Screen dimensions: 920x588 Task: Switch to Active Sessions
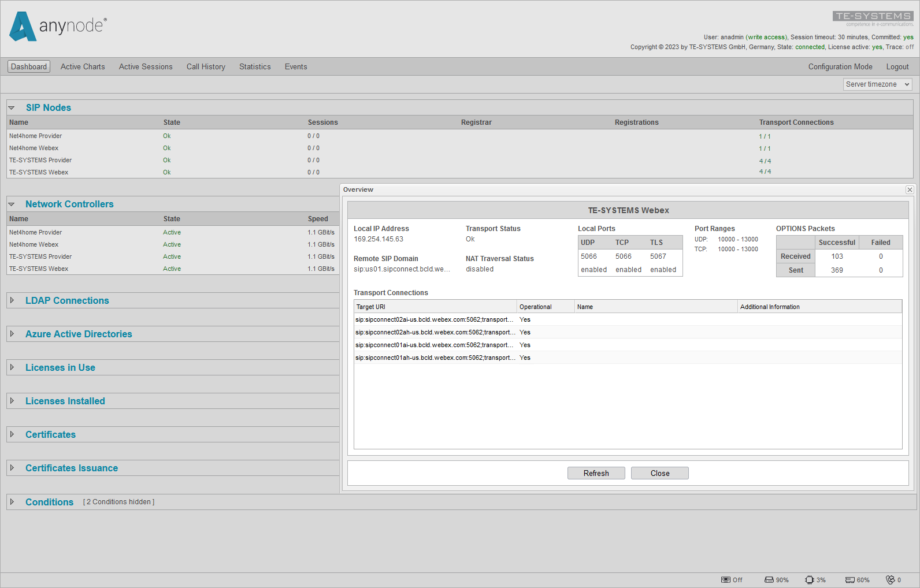coord(146,67)
